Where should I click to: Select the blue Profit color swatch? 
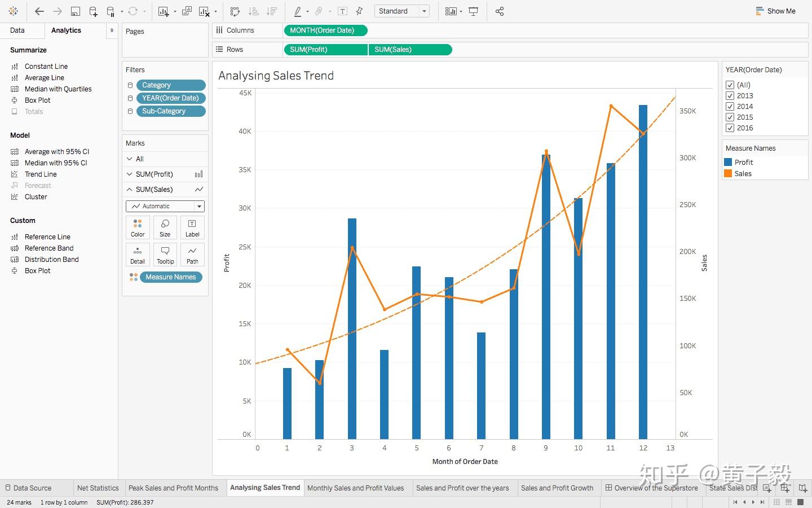pyautogui.click(x=728, y=162)
